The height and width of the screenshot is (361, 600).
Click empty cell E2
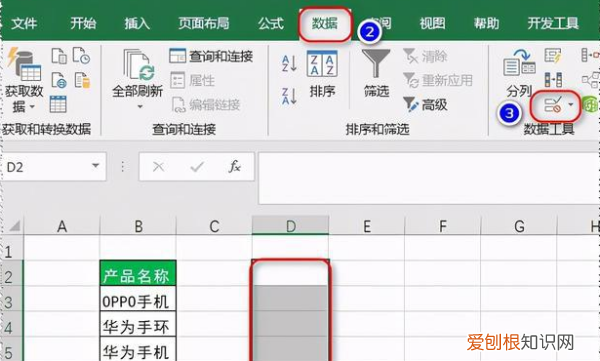point(367,273)
